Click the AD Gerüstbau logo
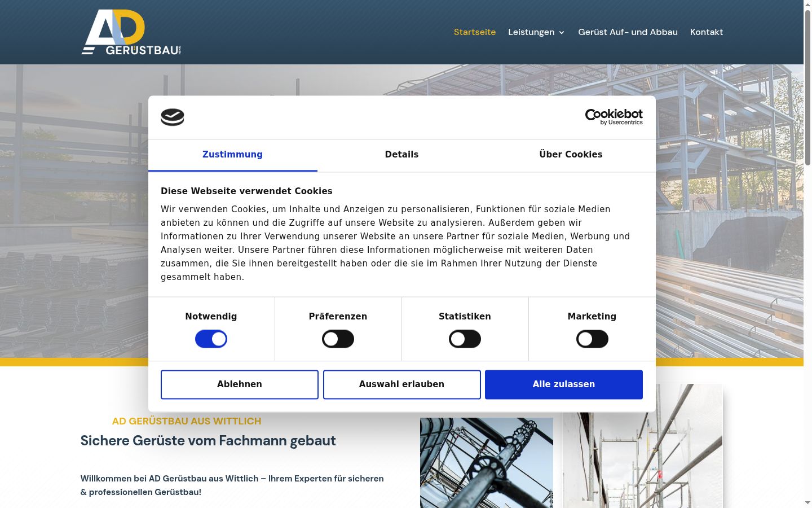 (x=131, y=32)
